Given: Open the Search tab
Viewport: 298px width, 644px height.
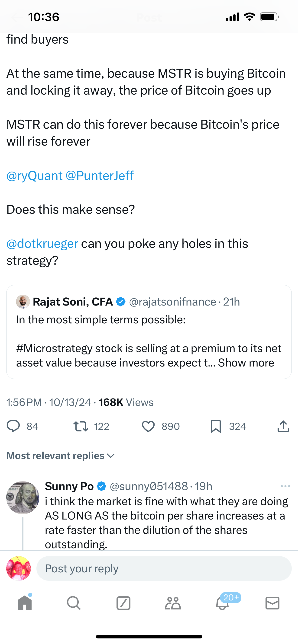Looking at the screenshot, I should 74,603.
